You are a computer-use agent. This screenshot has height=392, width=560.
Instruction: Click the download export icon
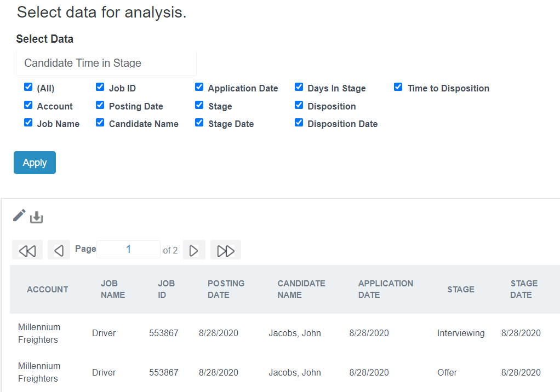point(36,217)
